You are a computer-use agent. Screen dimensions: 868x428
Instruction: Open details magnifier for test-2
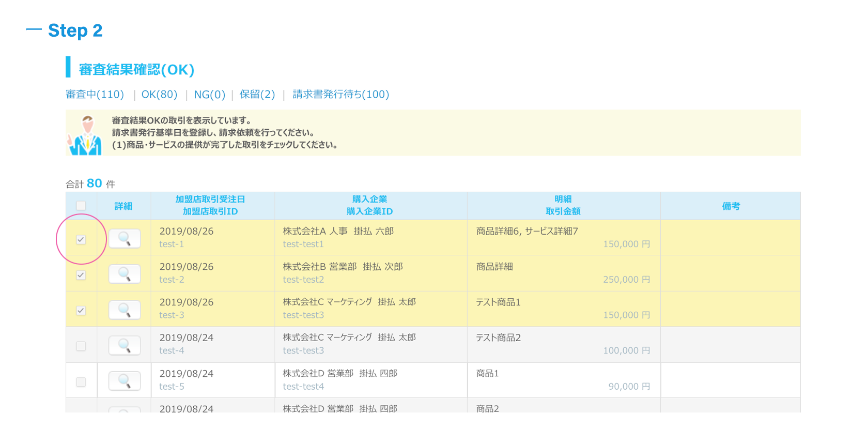pos(125,274)
